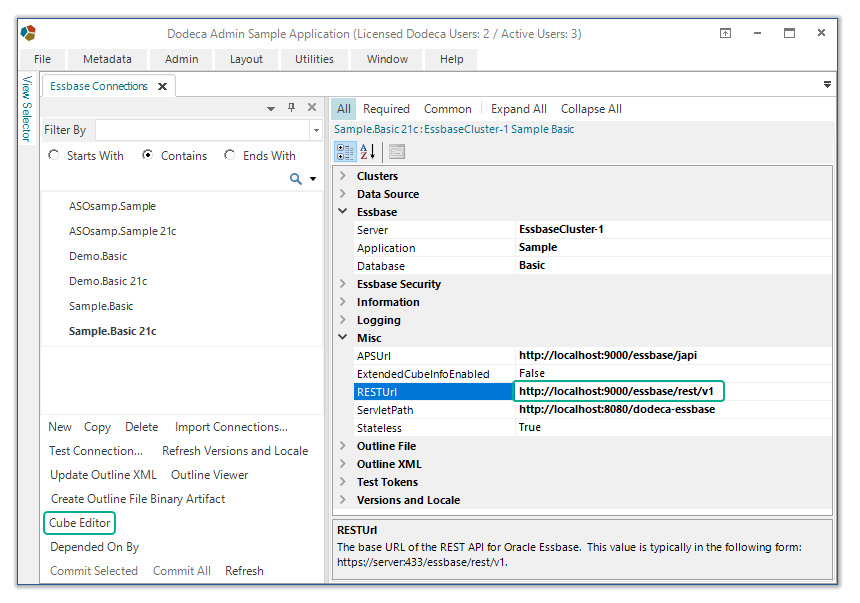Image resolution: width=860 pixels, height=603 pixels.
Task: Click the pin icon in connections panel
Action: click(292, 107)
